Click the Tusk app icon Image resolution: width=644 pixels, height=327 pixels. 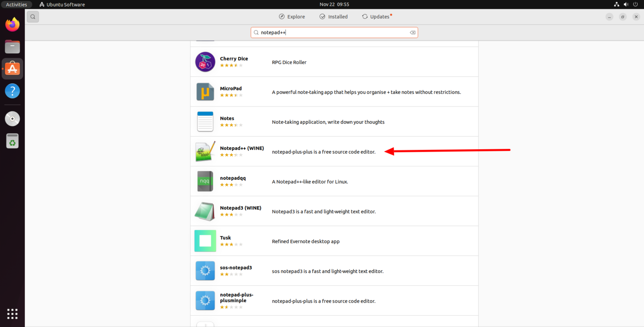click(x=205, y=241)
